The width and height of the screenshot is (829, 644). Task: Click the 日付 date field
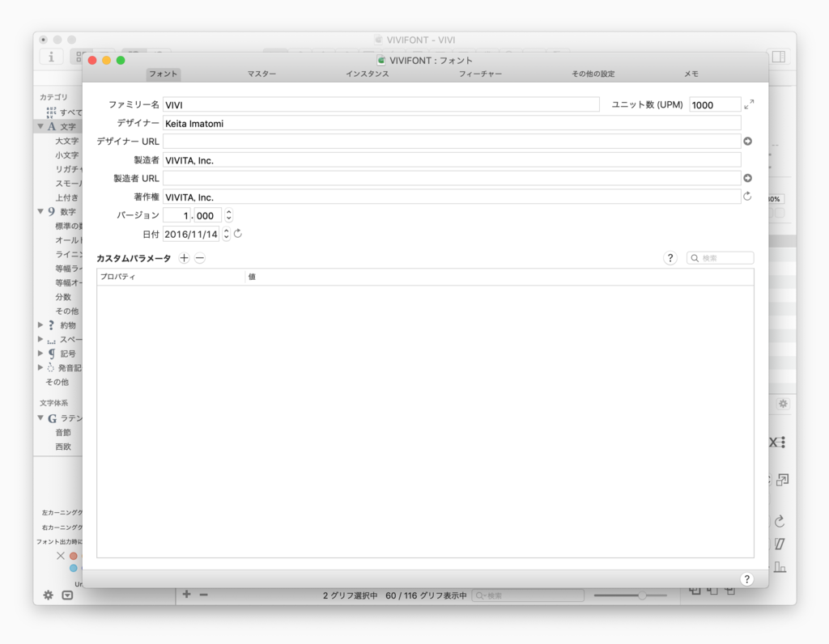pyautogui.click(x=191, y=234)
